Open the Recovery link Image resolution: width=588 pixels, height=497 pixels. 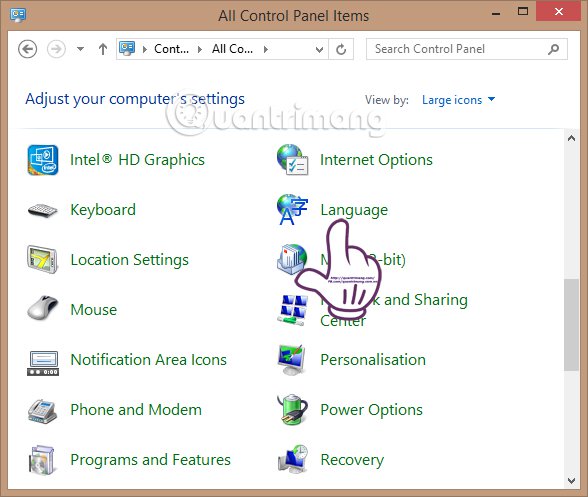point(352,460)
